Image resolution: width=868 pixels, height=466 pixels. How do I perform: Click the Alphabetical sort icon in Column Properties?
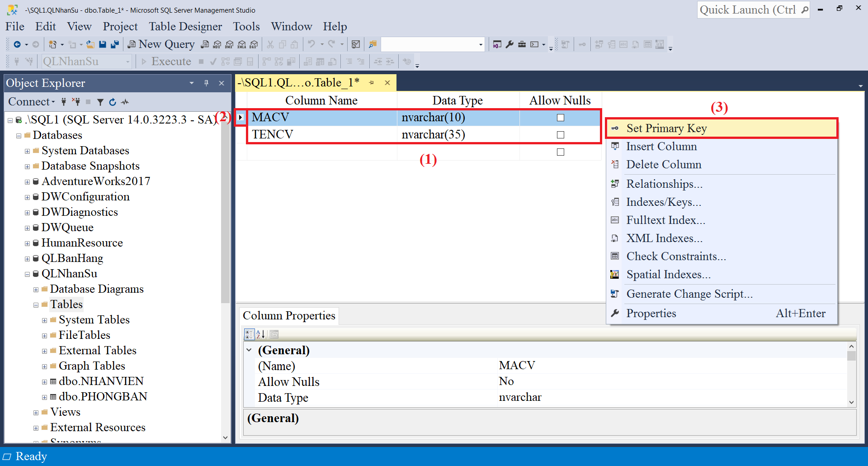pos(261,334)
